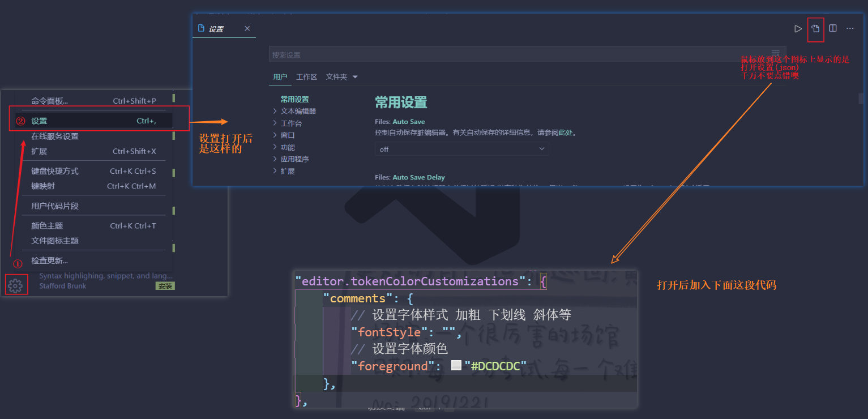The width and height of the screenshot is (868, 419).
Task: Expand the 文本编辑器 tree node
Action: (294, 111)
